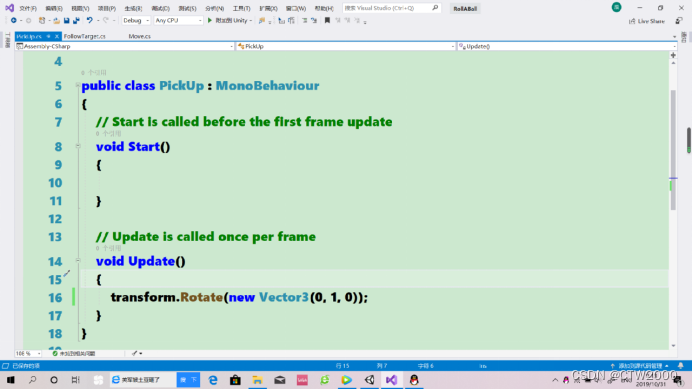Open File Explorer from the taskbar
The width and height of the screenshot is (693, 390).
tap(257, 380)
